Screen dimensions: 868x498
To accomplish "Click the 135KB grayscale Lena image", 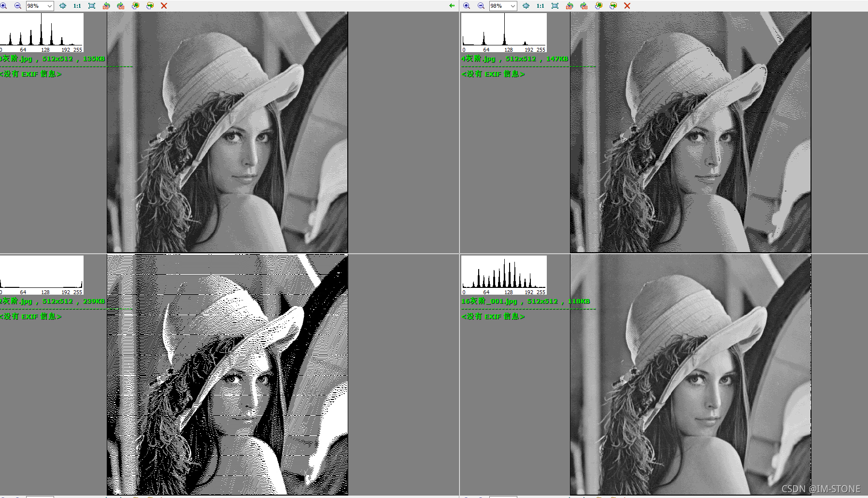I will 227,132.
